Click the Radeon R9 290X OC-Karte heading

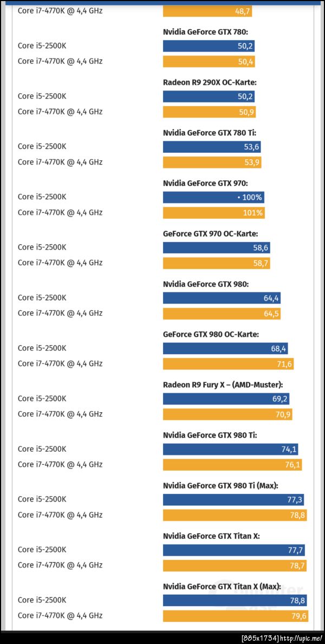(210, 82)
